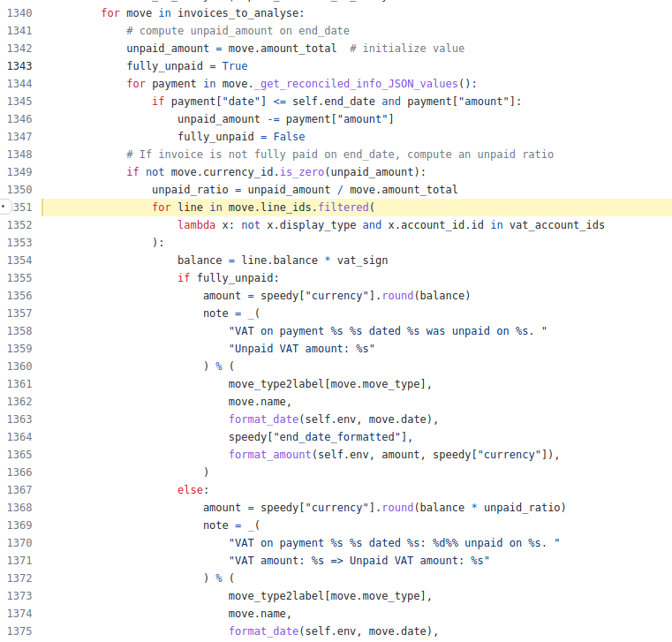The image size is (672, 642).
Task: Click the string "Unpaid VAT amount: %s" on line 1359
Action: pyautogui.click(x=302, y=349)
